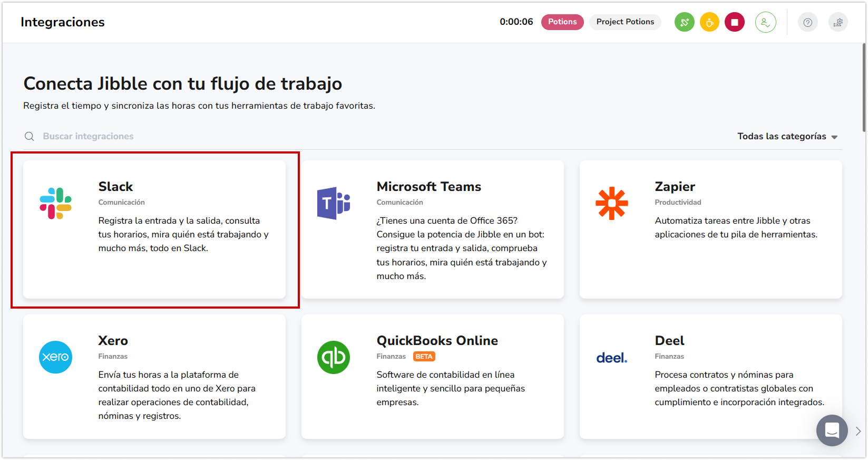Viewport: 868px width, 460px height.
Task: Click the search magnifier icon
Action: [x=30, y=137]
